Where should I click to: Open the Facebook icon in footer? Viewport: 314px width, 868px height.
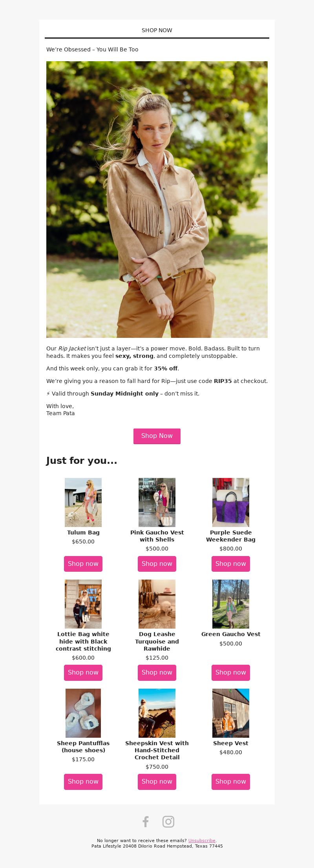click(146, 821)
